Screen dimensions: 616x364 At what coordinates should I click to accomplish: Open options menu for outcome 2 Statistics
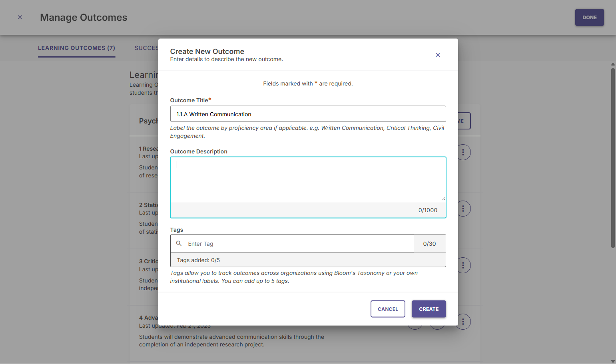coord(463,209)
